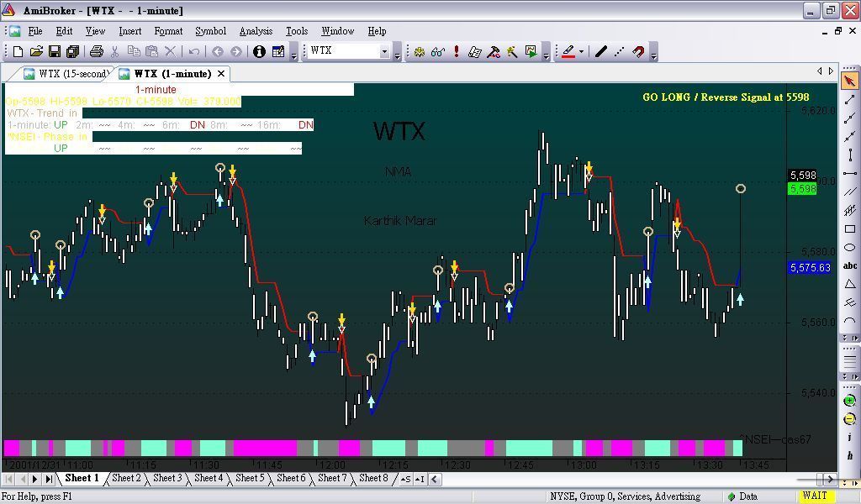Image resolution: width=861 pixels, height=504 pixels.
Task: Click the glasses explore icon
Action: coord(438,51)
